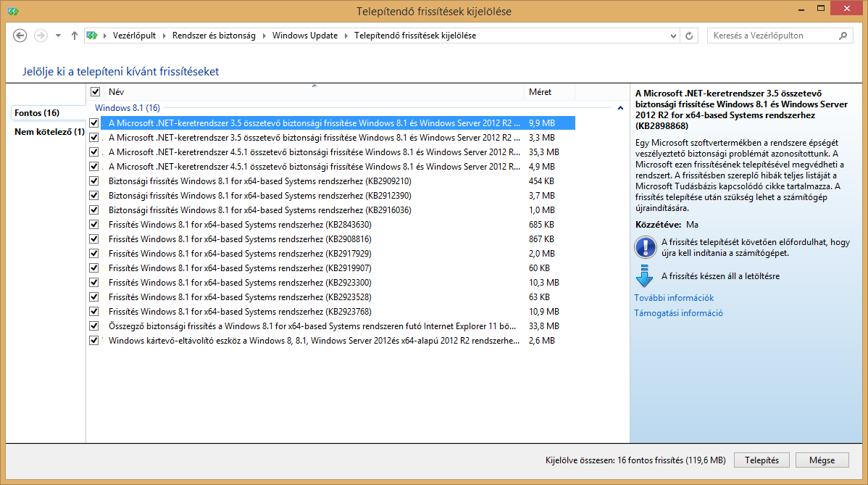Open the További információk link
Viewport: 868px width, 485px height.
(x=674, y=298)
